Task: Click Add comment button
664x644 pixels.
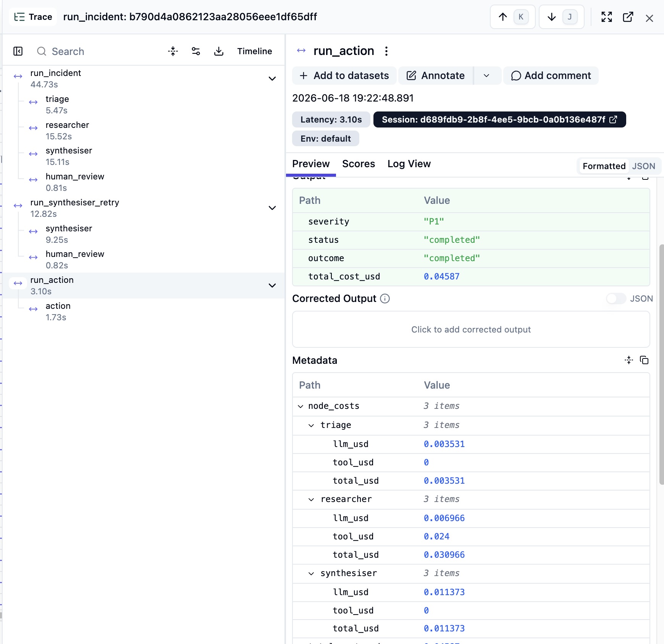Action: pyautogui.click(x=551, y=76)
